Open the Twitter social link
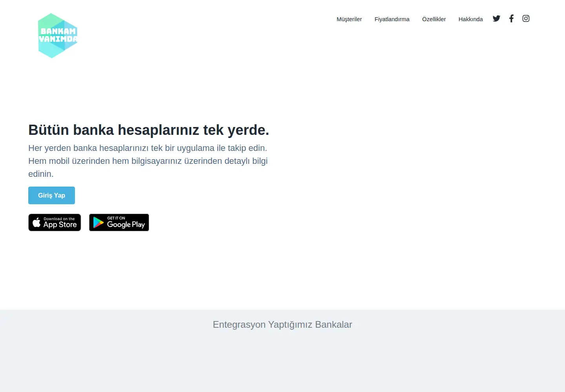This screenshot has height=392, width=565. pyautogui.click(x=496, y=18)
